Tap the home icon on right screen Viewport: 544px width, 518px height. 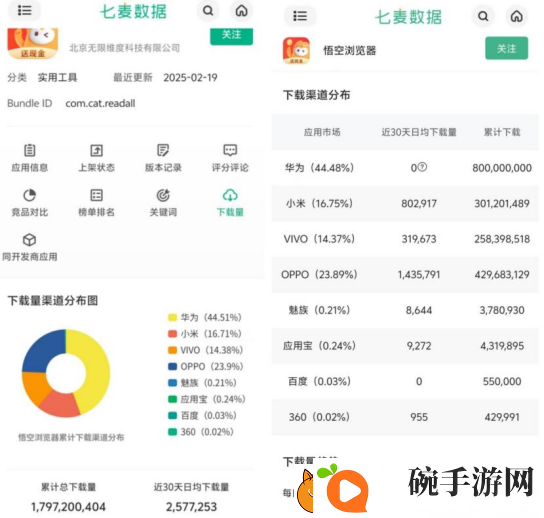517,16
